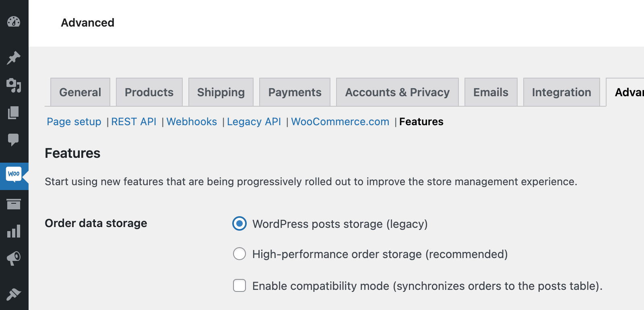The image size is (644, 310).
Task: Open Appearance paintbrush icon
Action: (x=14, y=294)
